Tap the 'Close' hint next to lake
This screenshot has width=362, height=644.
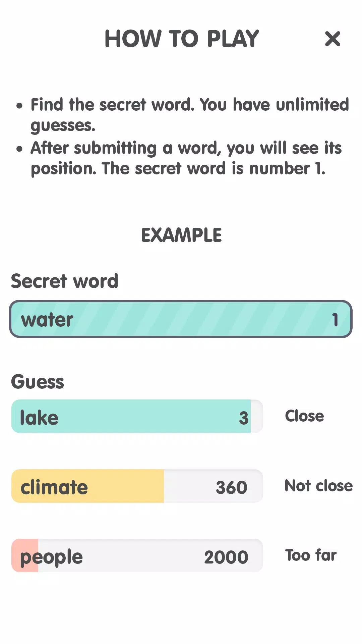click(304, 416)
